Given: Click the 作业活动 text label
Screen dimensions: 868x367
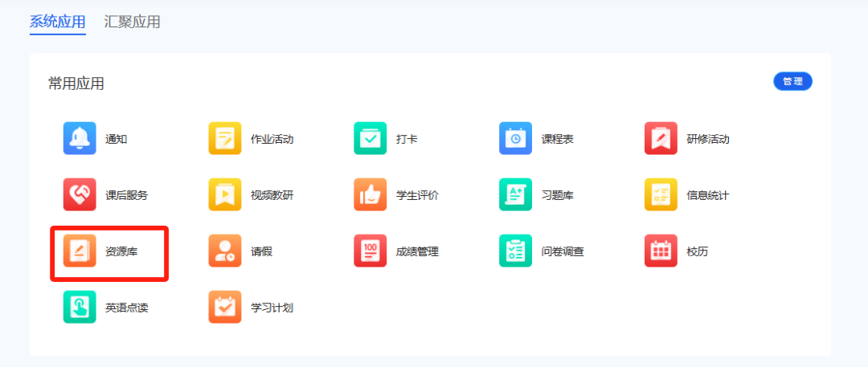Looking at the screenshot, I should pyautogui.click(x=272, y=139).
